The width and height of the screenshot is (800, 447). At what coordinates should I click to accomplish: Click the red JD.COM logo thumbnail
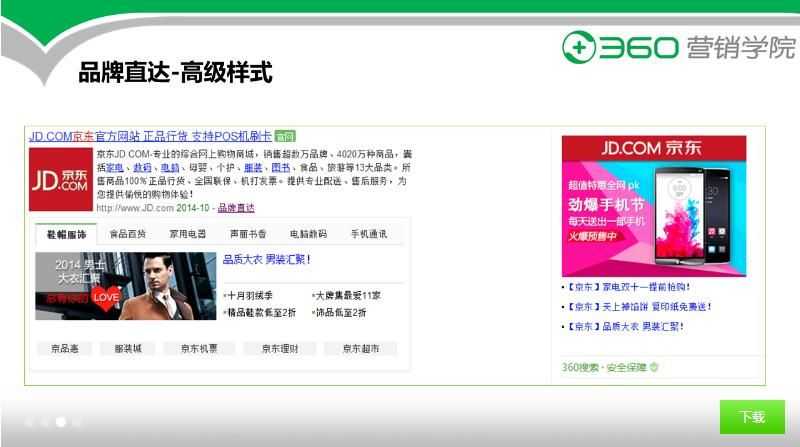point(61,180)
